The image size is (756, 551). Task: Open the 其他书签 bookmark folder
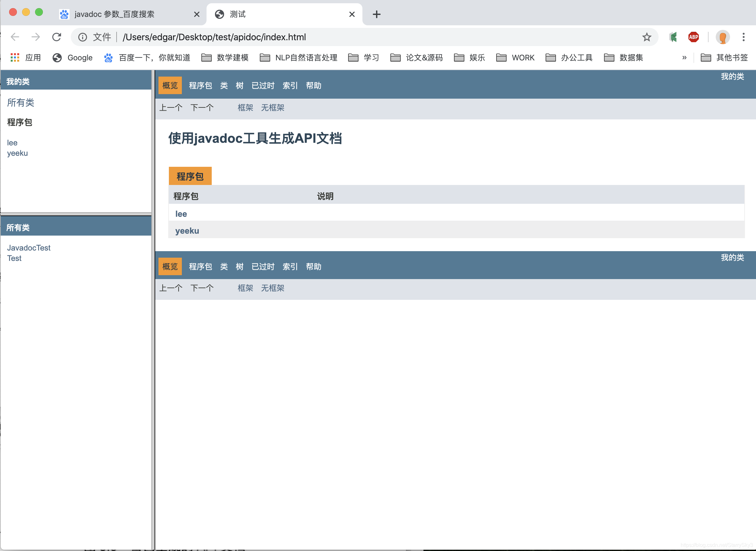coord(724,58)
